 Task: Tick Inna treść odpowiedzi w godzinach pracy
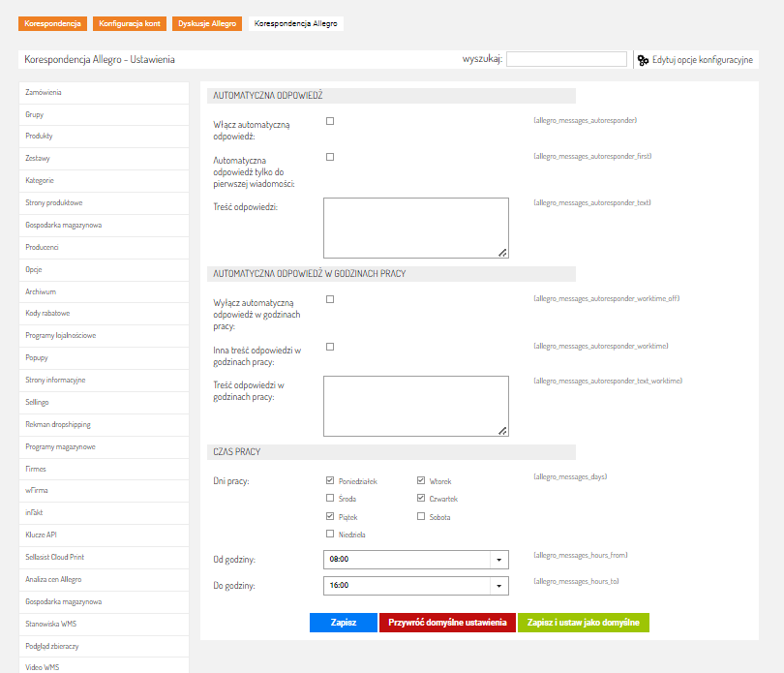[x=330, y=347]
